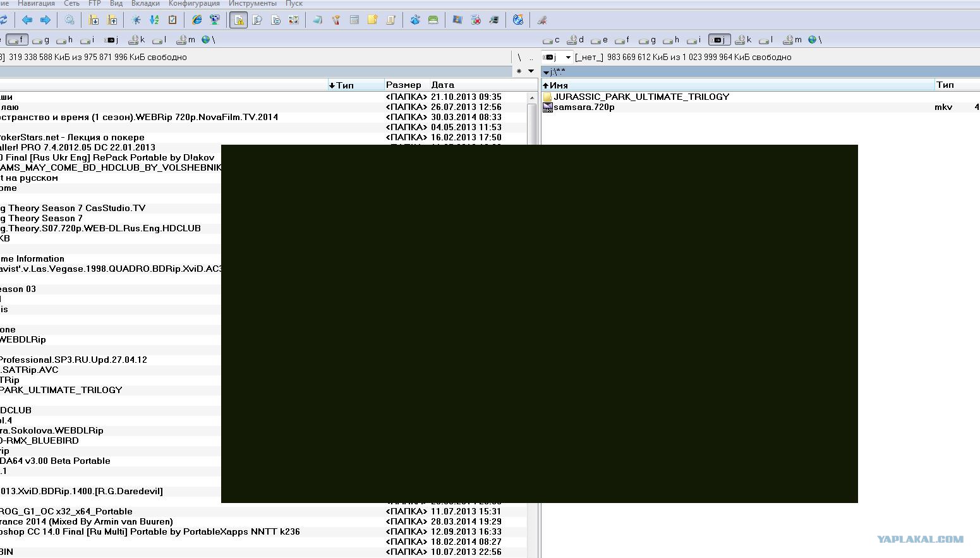
Task: Select drive l in right panel
Action: [x=766, y=40]
